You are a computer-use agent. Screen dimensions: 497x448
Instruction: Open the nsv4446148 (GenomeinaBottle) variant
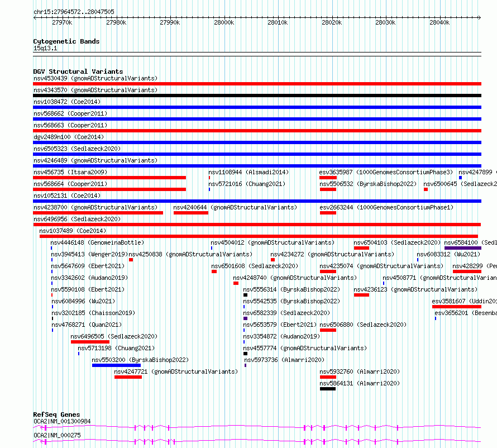[97, 242]
